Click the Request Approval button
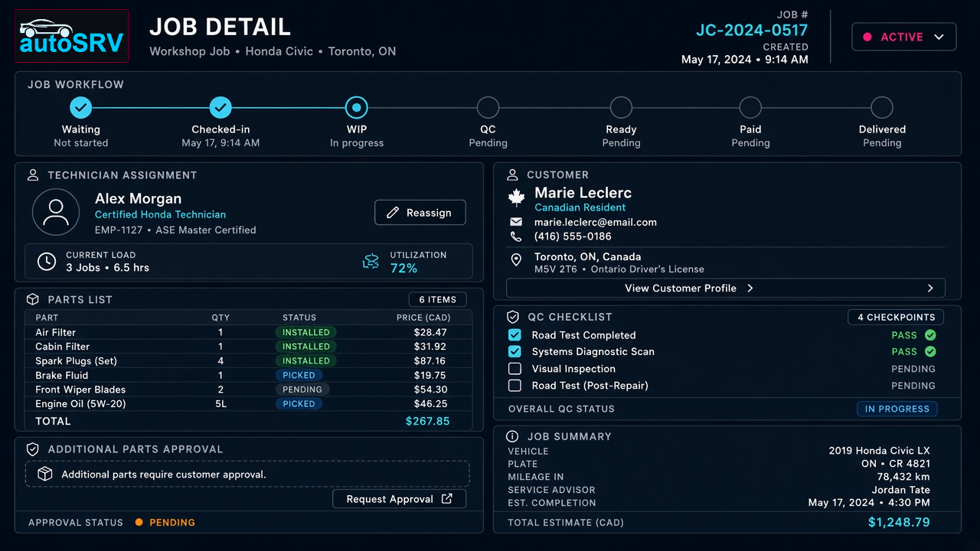Screen dimensions: 980x551 click(400, 499)
